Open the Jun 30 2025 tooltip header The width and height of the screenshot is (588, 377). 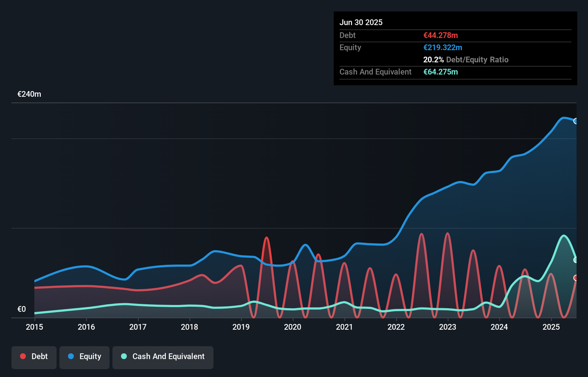pyautogui.click(x=361, y=22)
